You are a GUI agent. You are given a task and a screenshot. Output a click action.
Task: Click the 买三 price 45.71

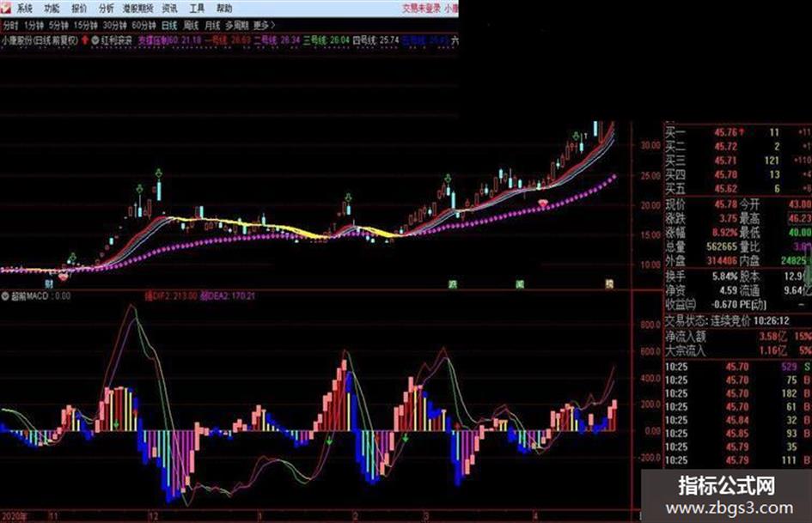pos(725,161)
